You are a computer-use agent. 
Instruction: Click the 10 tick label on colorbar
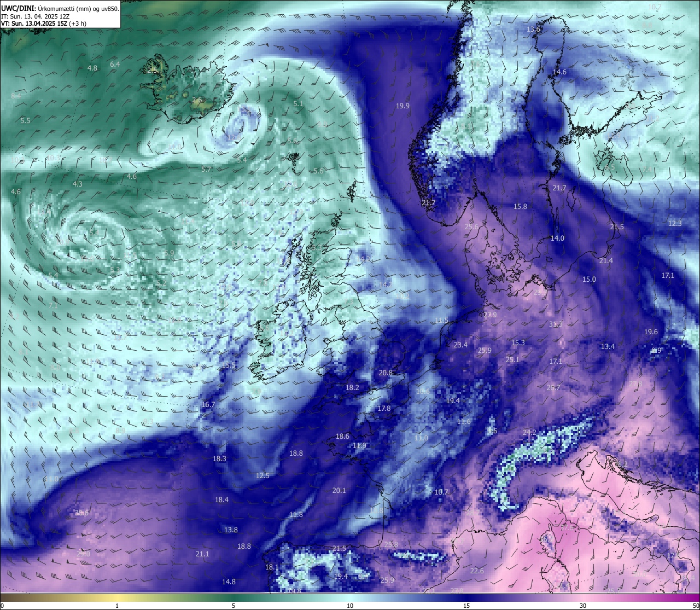click(350, 605)
